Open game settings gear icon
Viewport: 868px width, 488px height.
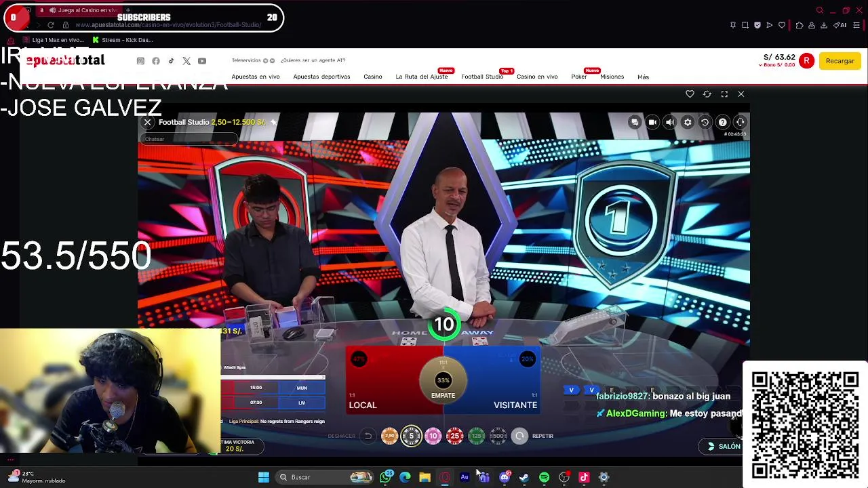point(687,122)
